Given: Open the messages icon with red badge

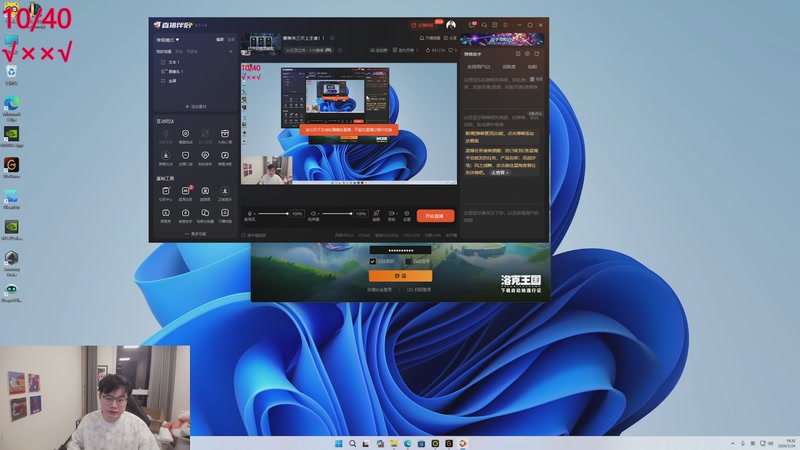Looking at the screenshot, I should pyautogui.click(x=472, y=24).
